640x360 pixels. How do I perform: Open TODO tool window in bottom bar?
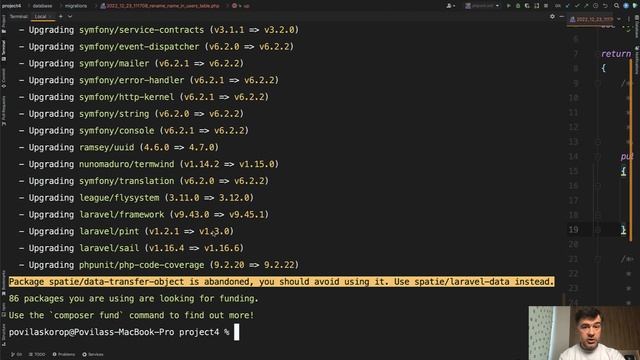37,354
